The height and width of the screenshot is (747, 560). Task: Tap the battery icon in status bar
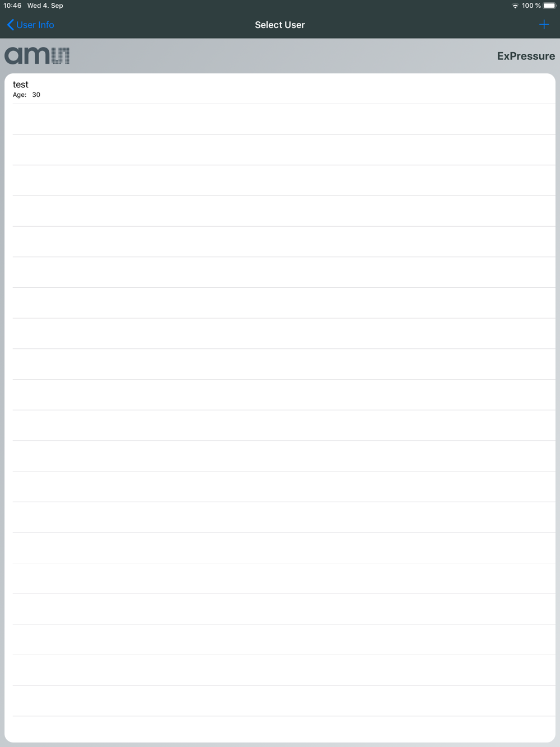click(549, 6)
